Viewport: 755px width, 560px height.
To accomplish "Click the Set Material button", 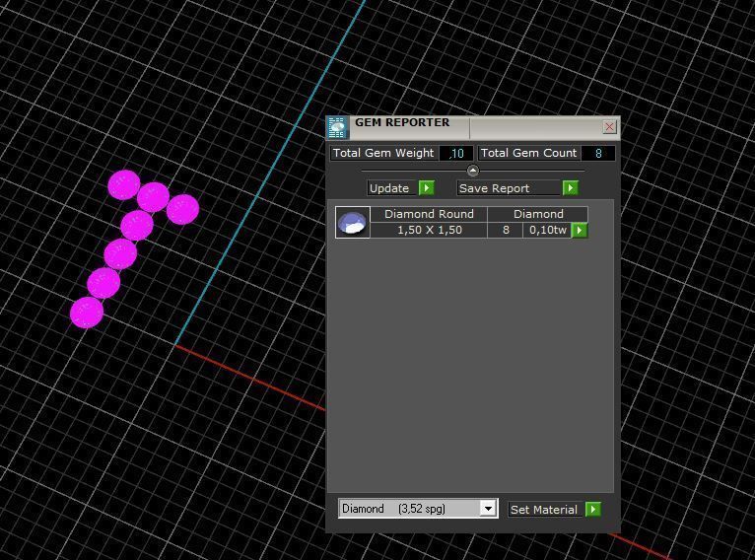I will click(x=546, y=510).
